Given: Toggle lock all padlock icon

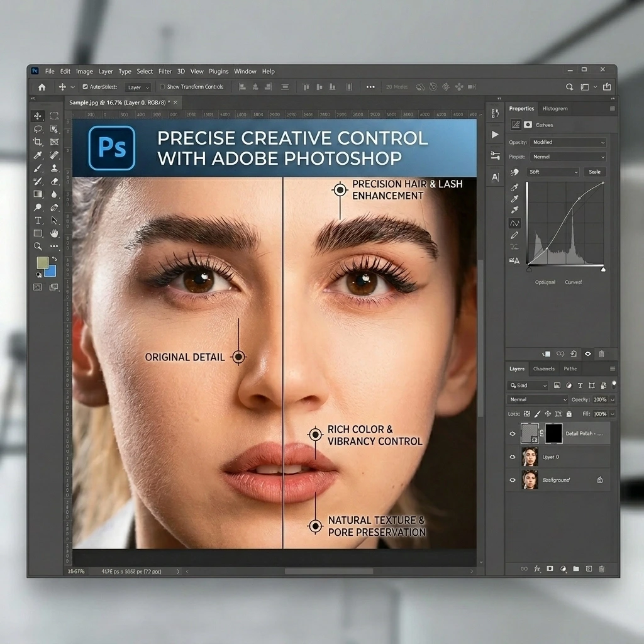Looking at the screenshot, I should [x=569, y=414].
